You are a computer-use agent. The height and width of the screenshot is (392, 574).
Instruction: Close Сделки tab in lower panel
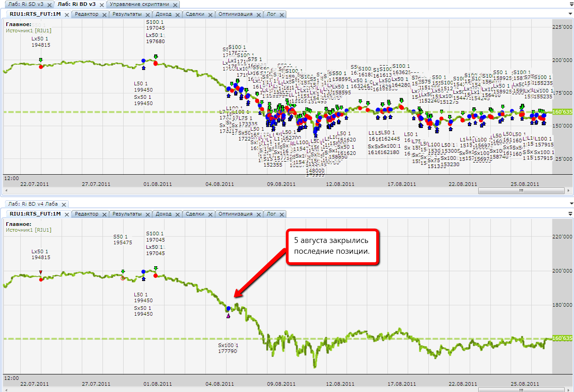pyautogui.click(x=210, y=215)
